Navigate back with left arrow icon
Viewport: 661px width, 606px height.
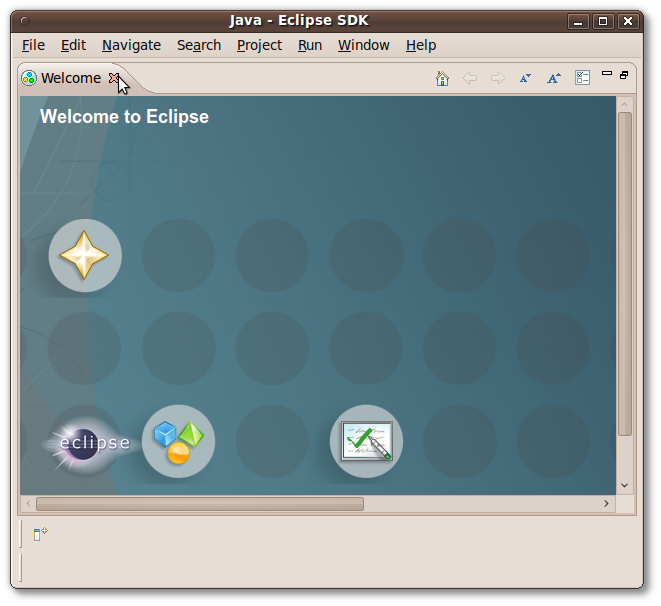click(470, 78)
